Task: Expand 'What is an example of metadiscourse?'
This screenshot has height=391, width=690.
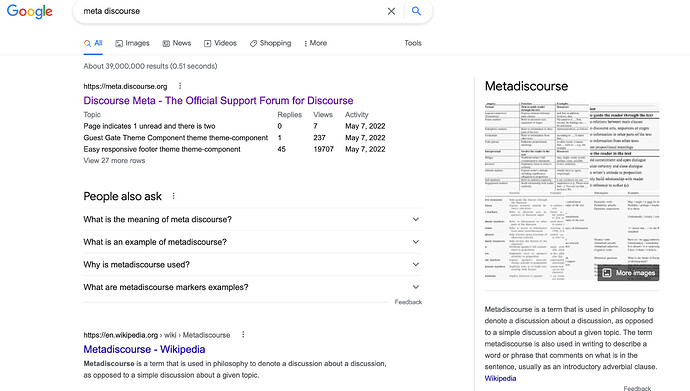Action: [x=252, y=242]
